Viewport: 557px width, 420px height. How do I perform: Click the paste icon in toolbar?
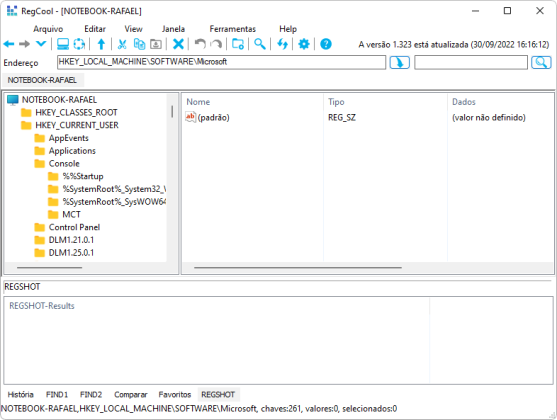[x=156, y=44]
